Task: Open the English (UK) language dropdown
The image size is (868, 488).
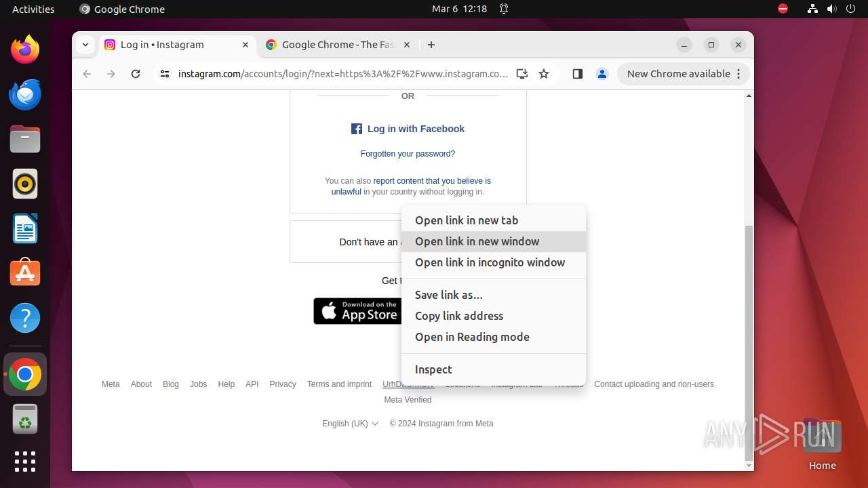Action: 350,424
